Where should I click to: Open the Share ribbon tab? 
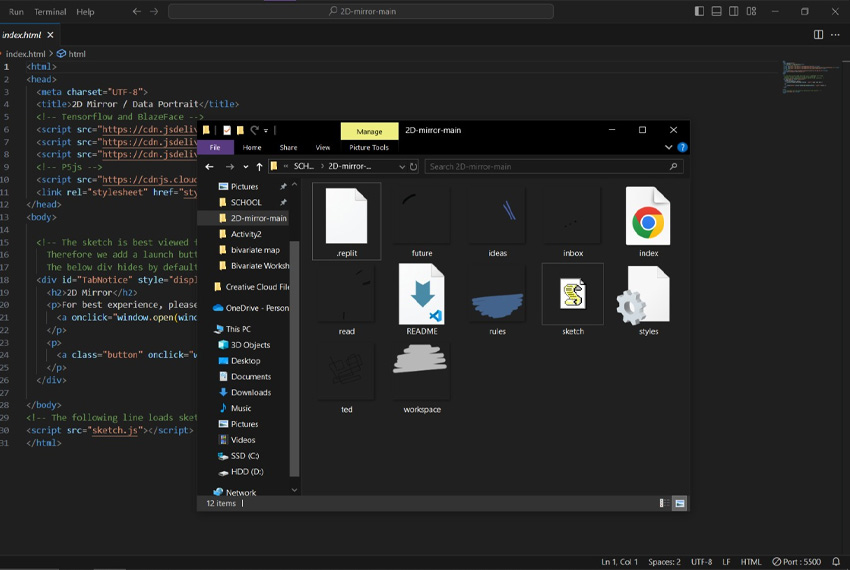pos(288,147)
